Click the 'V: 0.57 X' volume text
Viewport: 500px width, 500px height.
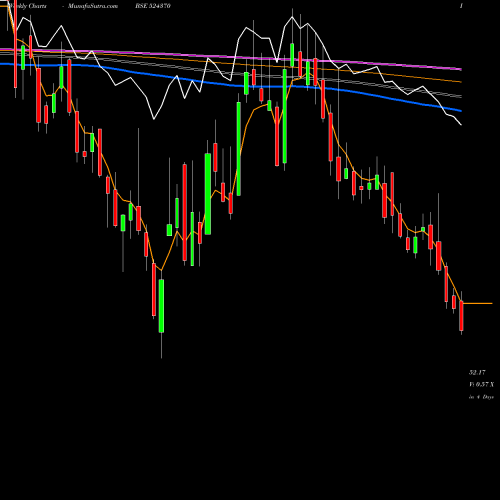tap(481, 384)
